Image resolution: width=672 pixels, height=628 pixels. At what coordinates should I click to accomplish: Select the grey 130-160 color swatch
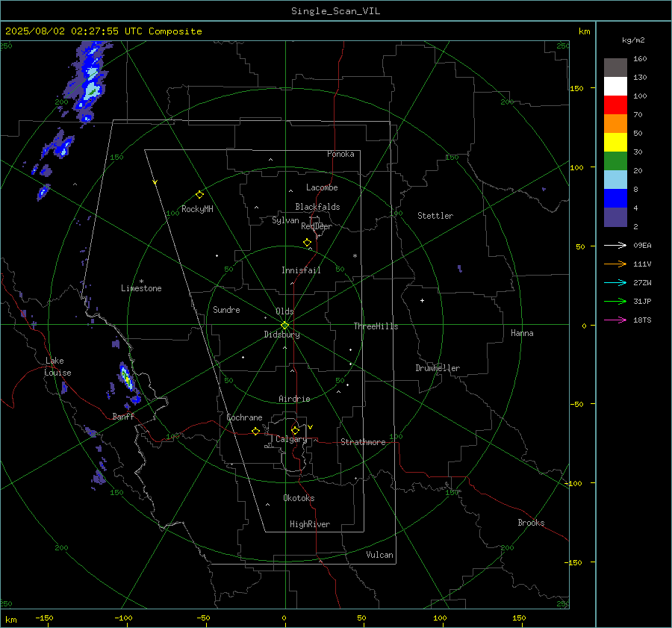tap(615, 68)
